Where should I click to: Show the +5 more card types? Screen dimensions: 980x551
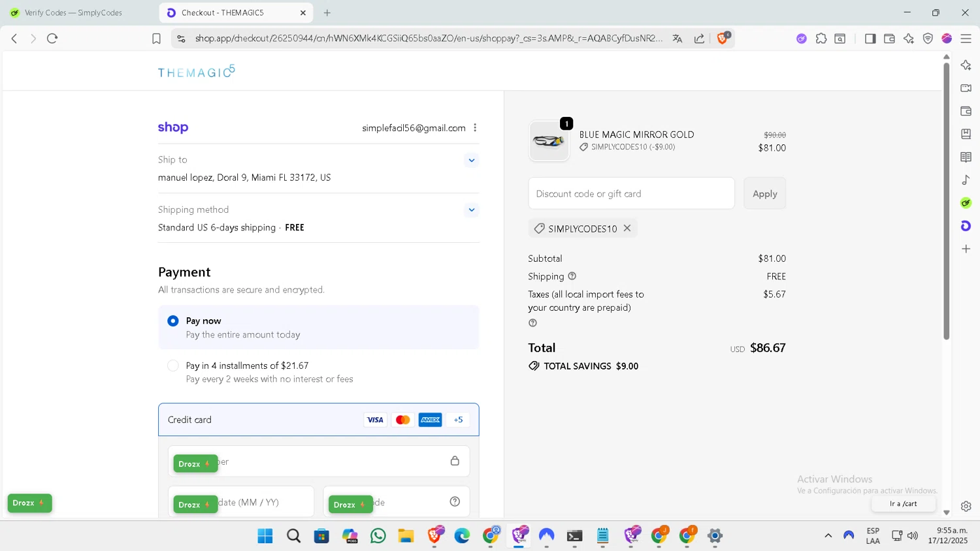coord(458,420)
